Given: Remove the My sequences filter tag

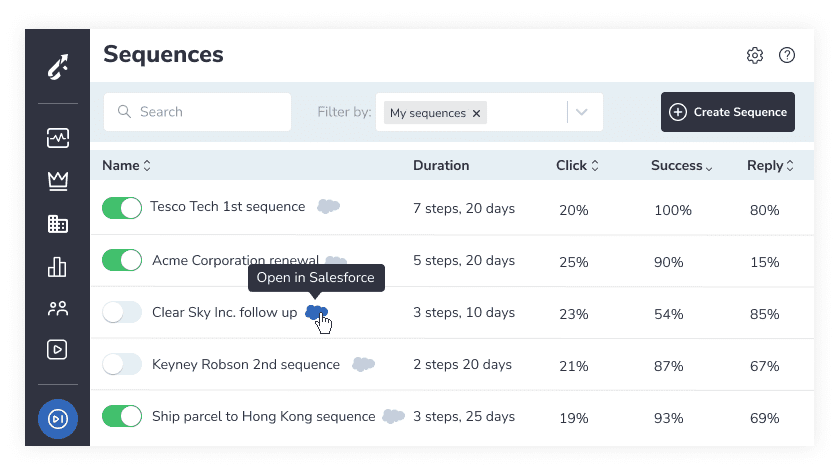Looking at the screenshot, I should click(x=476, y=113).
